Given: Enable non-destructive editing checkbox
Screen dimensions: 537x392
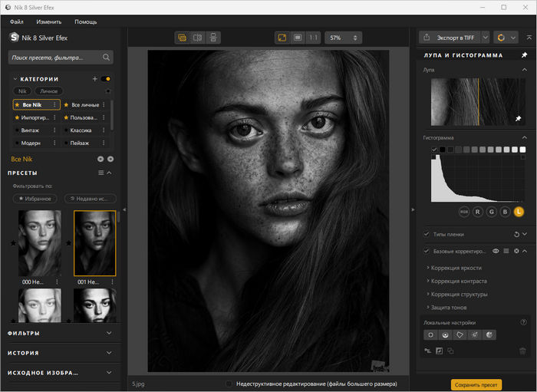Looking at the screenshot, I should (229, 383).
